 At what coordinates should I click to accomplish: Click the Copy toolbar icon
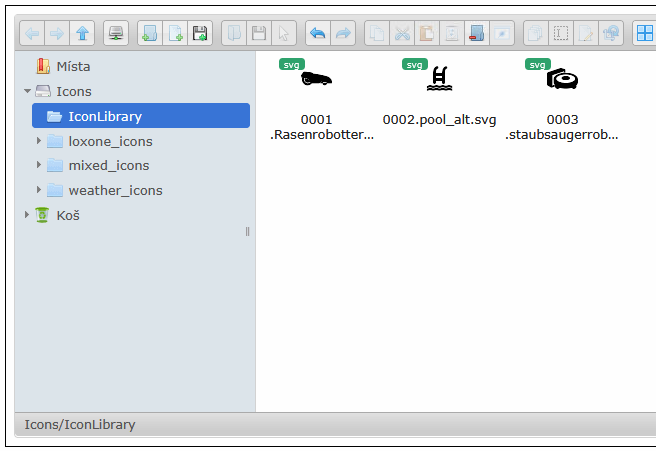[377, 33]
